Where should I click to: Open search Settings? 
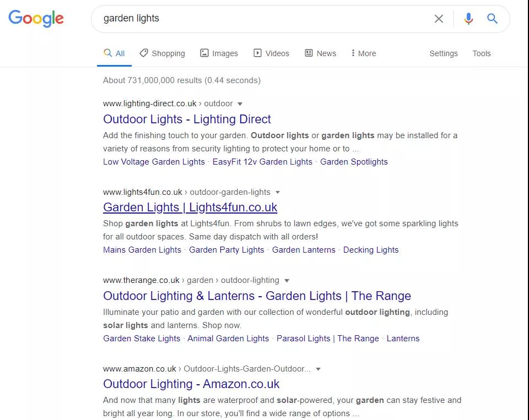(444, 53)
